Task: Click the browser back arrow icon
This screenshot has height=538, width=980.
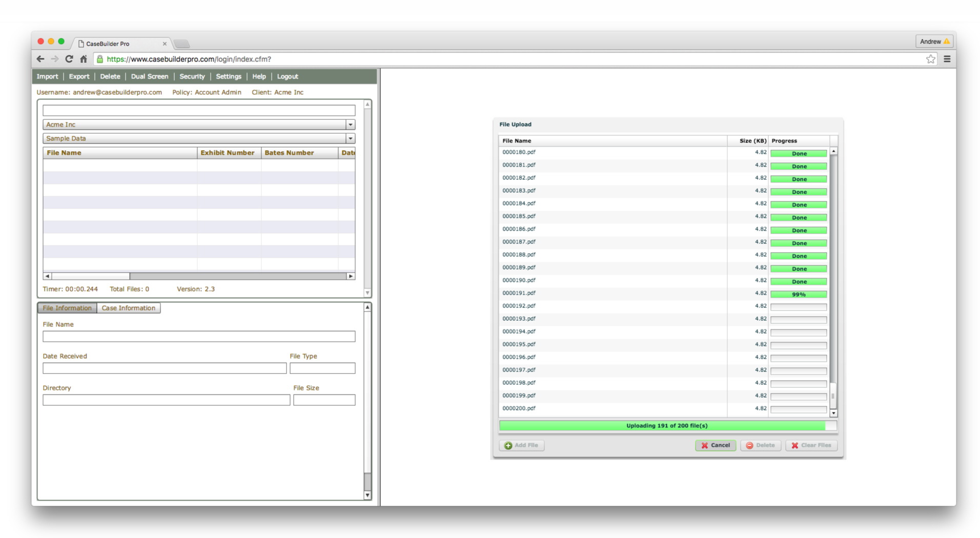Action: pos(40,59)
